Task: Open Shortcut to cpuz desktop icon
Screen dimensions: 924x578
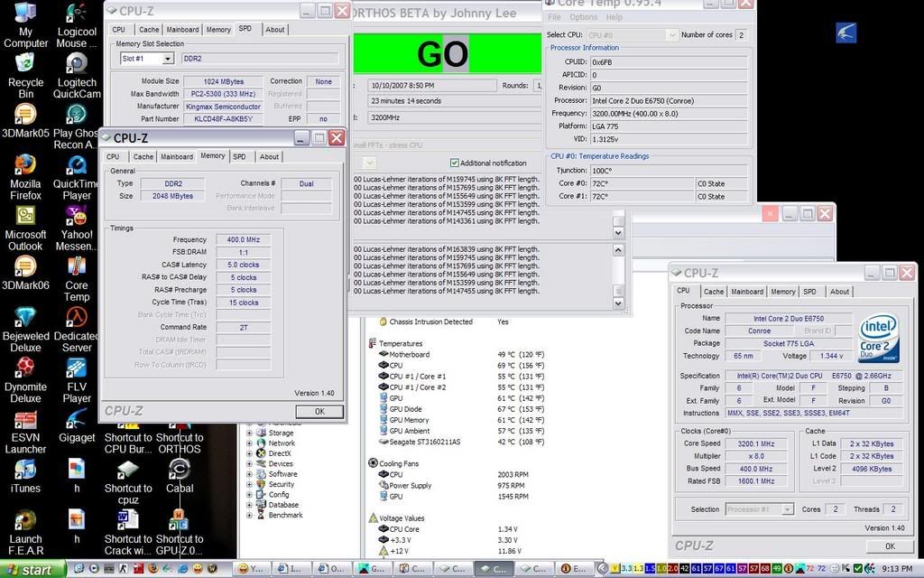Action: pos(128,482)
